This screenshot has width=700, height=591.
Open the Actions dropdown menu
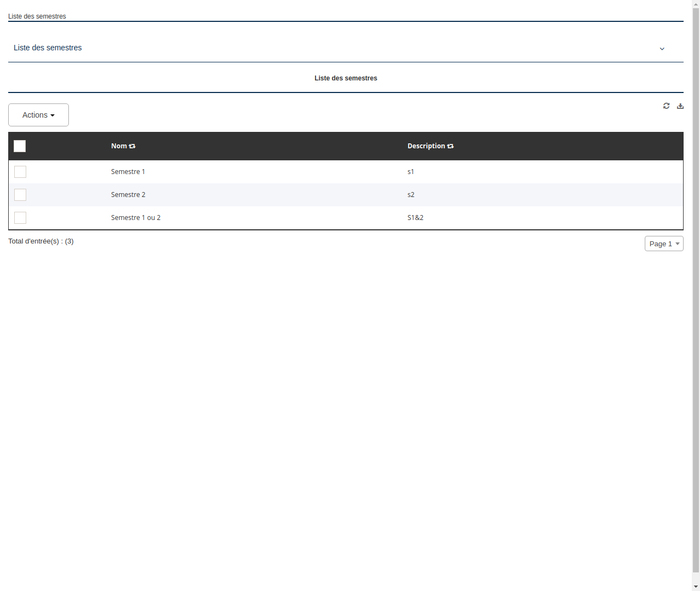[38, 115]
